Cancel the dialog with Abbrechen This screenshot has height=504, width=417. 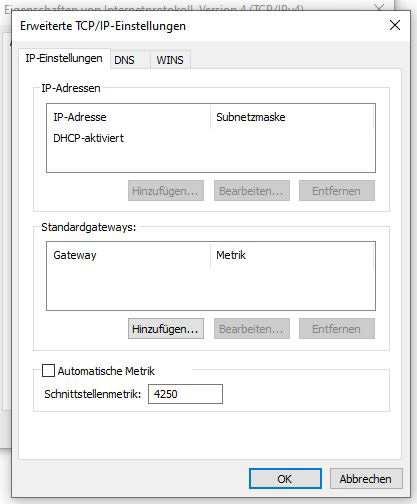pos(366,479)
